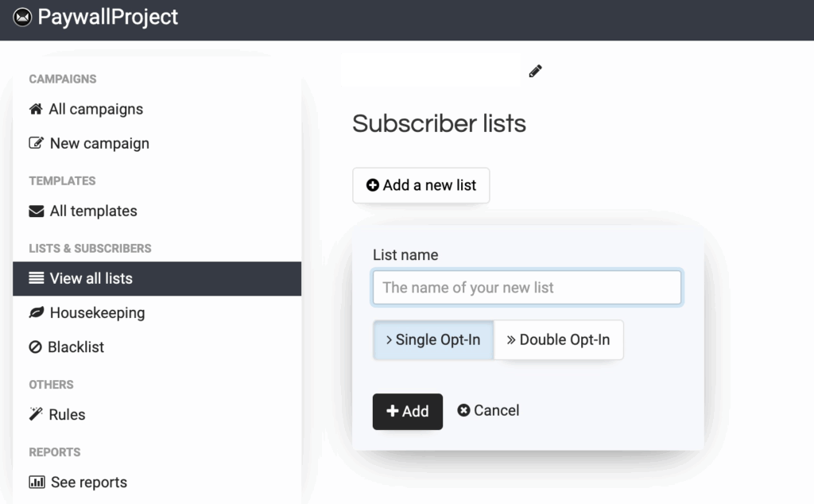Screen dimensions: 814x504
Task: Click the PaywallProject envelope logo icon
Action: click(22, 17)
